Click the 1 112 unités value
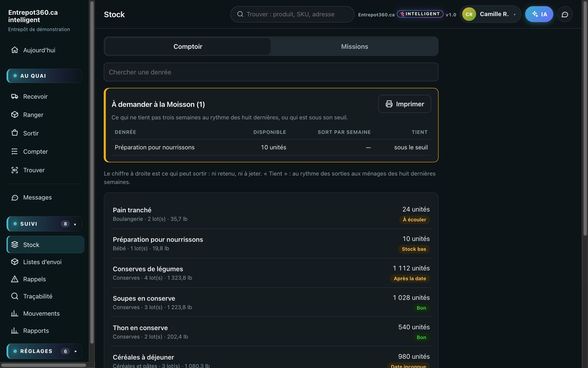The image size is (588, 368). [x=411, y=268]
